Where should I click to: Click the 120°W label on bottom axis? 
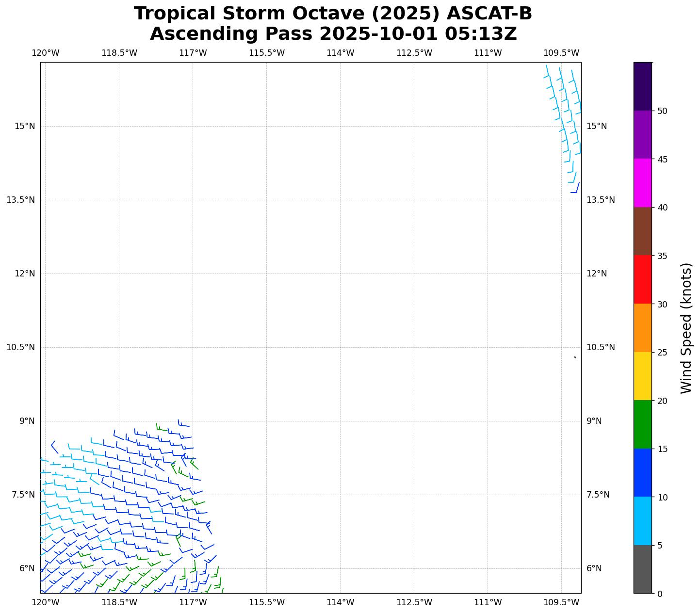tap(45, 602)
